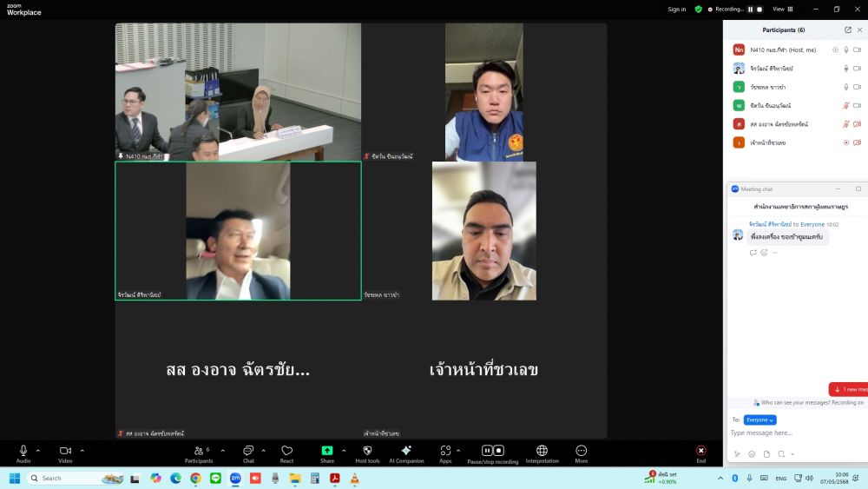Mute the second participant with photo avatar

pos(845,69)
